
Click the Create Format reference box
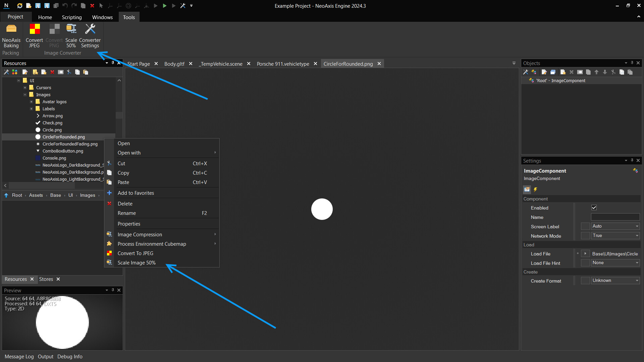585,281
